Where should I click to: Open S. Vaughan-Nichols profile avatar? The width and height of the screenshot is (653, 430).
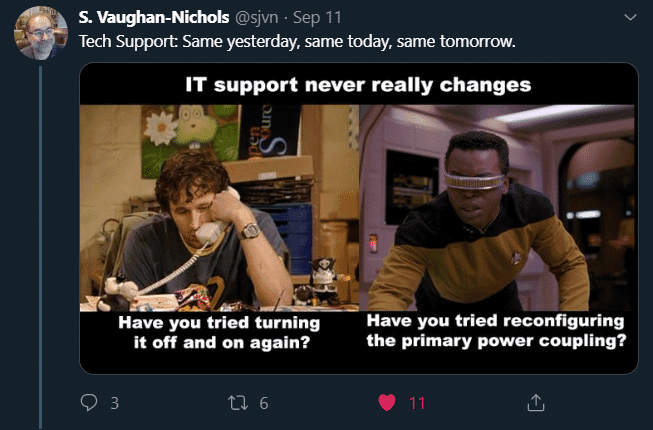coord(41,33)
